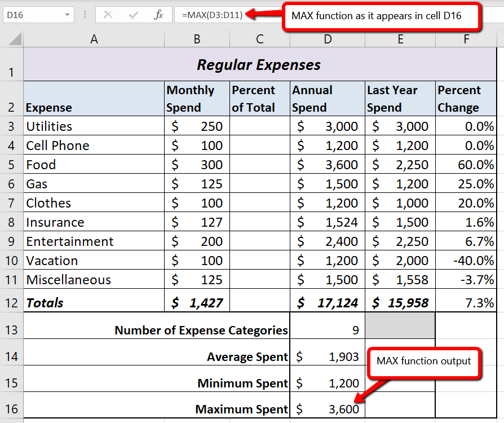Click the Insert Function fx icon
The image size is (504, 423).
[159, 15]
